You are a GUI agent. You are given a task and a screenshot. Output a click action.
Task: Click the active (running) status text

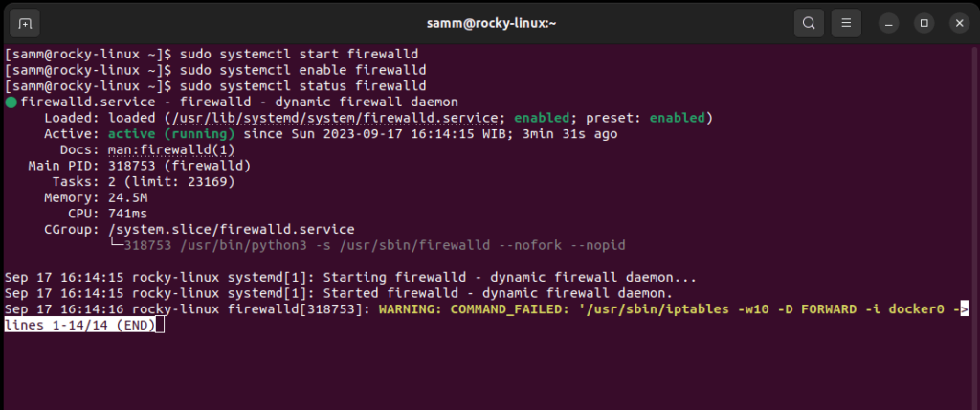172,134
